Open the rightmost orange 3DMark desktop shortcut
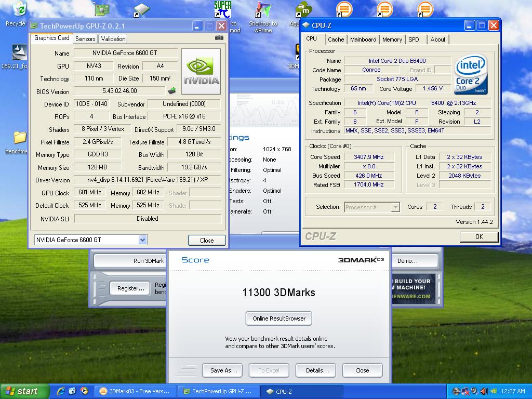This screenshot has height=399, width=532. pyautogui.click(x=425, y=9)
